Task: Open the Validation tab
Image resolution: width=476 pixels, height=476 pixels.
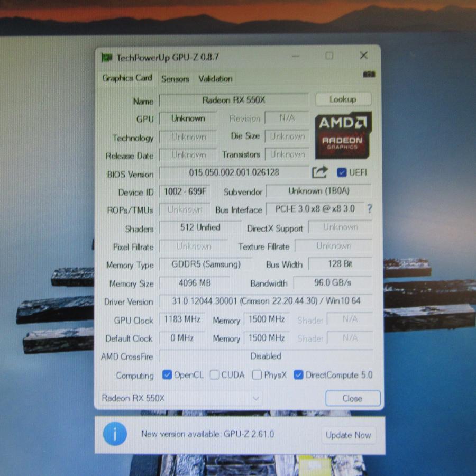Action: click(215, 78)
